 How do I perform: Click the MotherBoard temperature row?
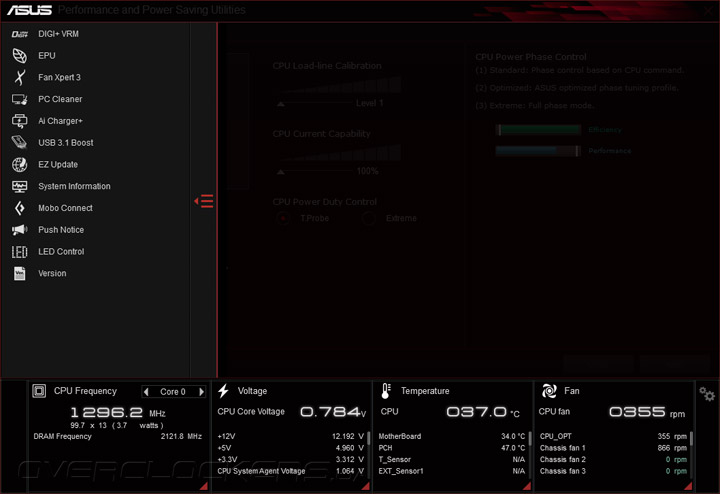pyautogui.click(x=452, y=436)
